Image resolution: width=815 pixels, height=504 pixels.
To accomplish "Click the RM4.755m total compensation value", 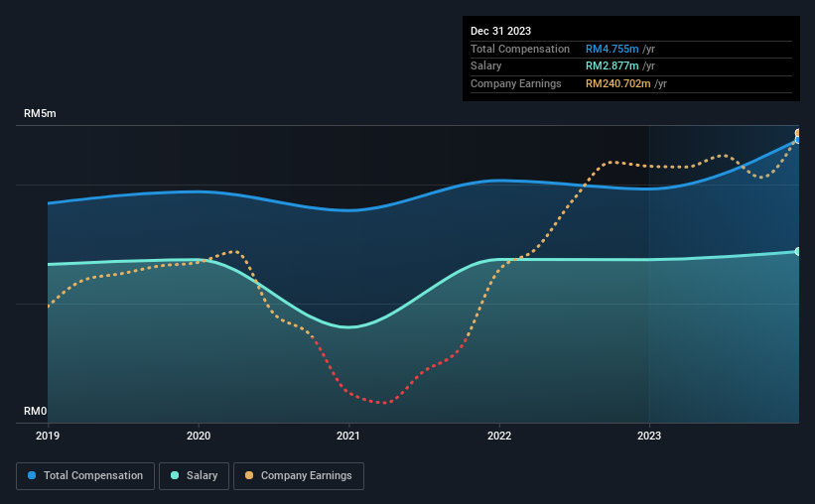I will click(x=612, y=49).
